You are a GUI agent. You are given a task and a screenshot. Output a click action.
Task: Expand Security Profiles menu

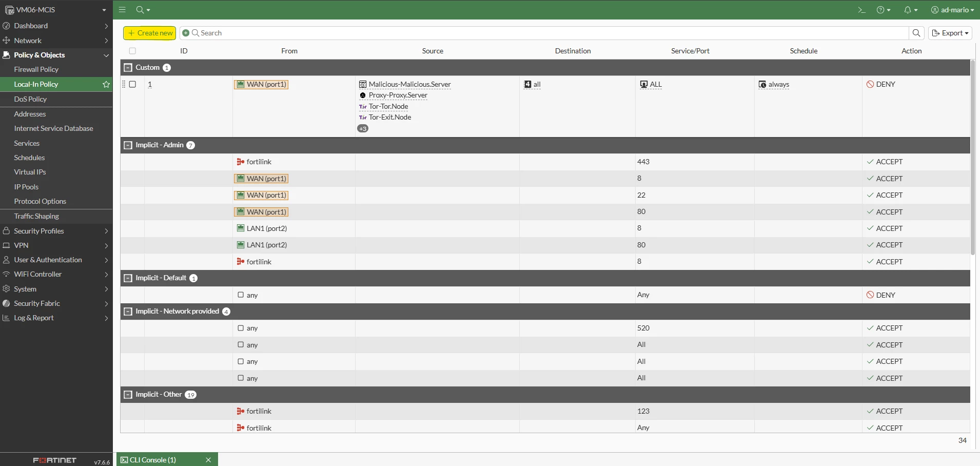pyautogui.click(x=56, y=231)
